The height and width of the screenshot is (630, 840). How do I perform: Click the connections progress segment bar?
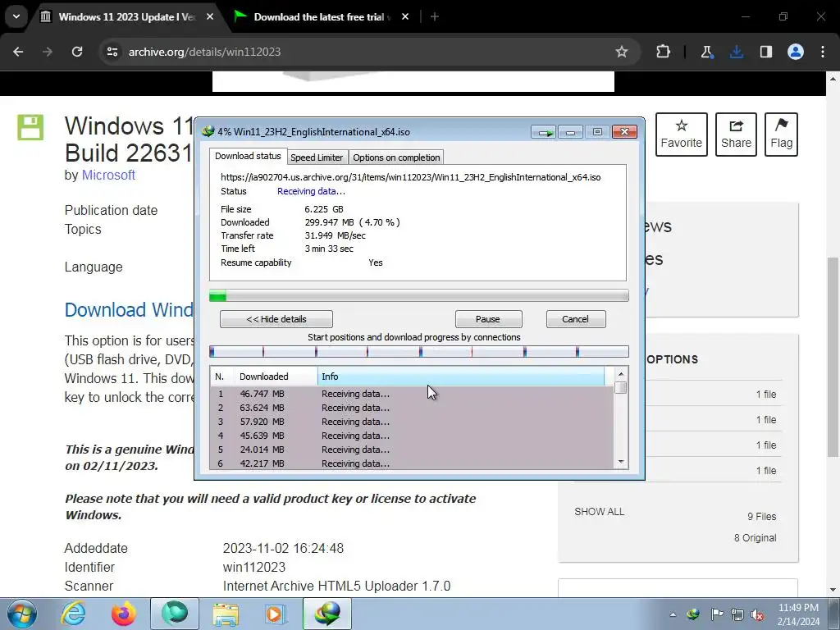(418, 352)
